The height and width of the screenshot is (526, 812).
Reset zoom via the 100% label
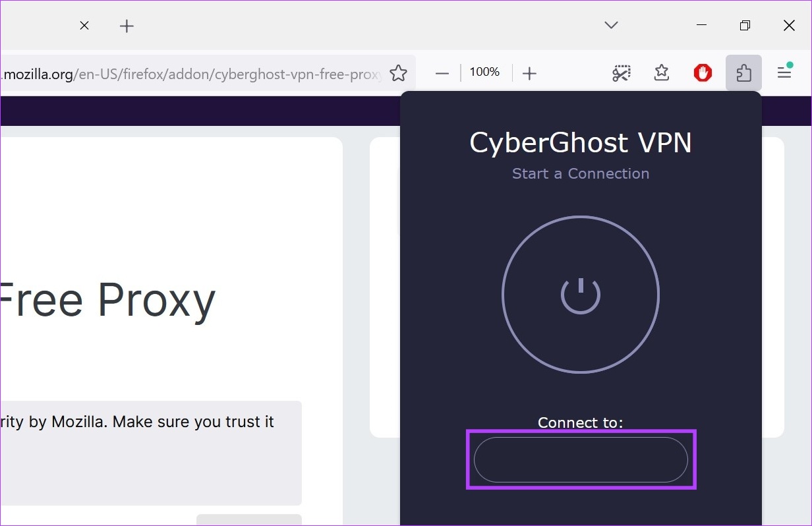coord(484,72)
